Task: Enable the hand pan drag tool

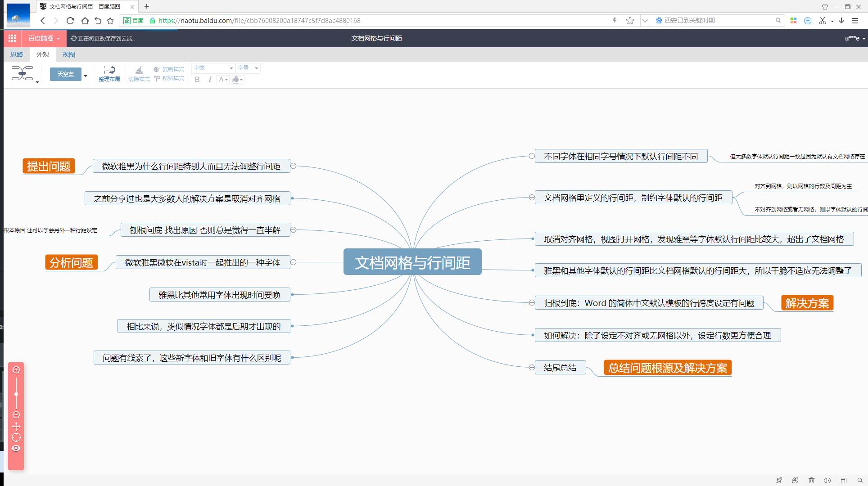Action: (16, 426)
